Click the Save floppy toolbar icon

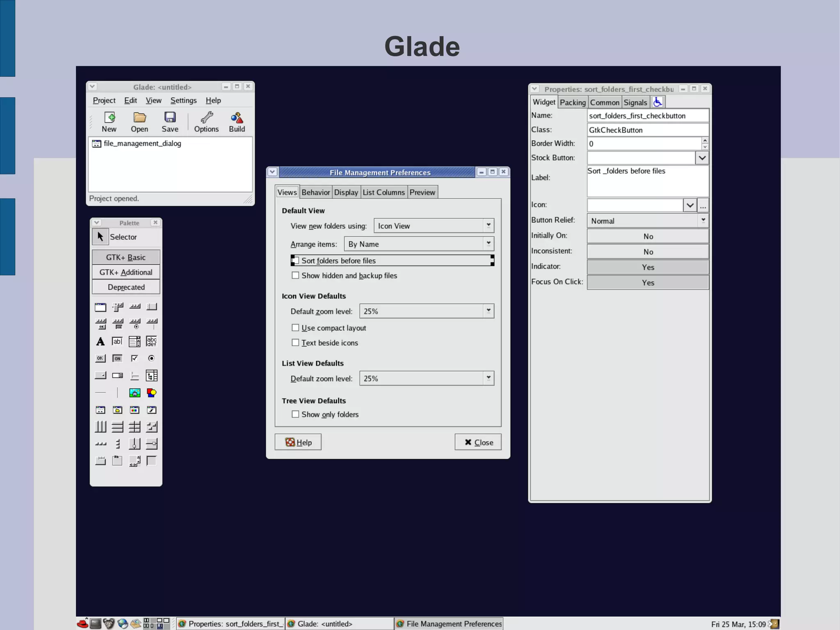point(170,122)
